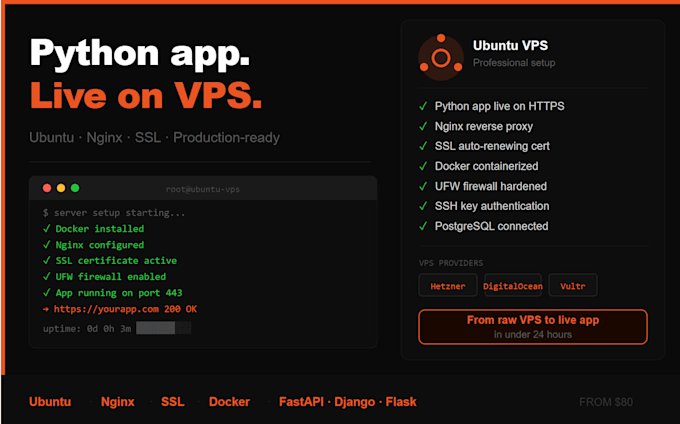The image size is (680, 424).
Task: Click the server setup starting... line
Action: click(114, 212)
